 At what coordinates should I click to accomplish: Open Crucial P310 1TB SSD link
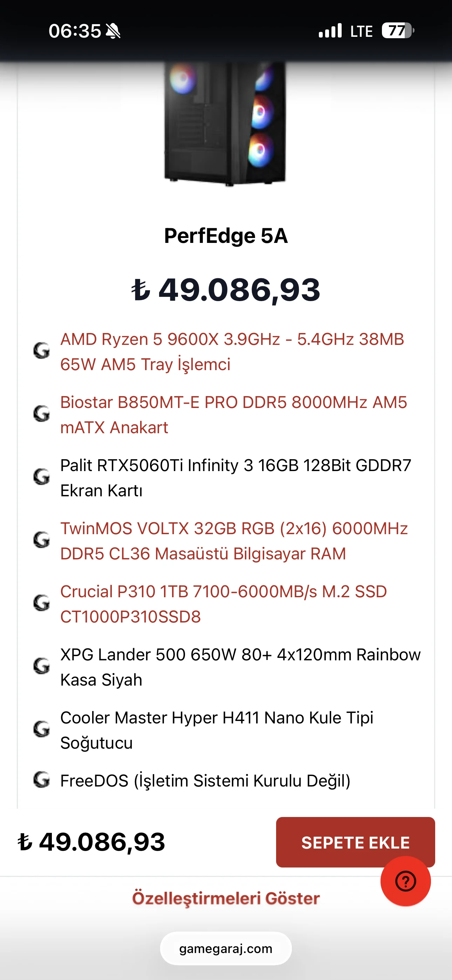click(x=223, y=604)
